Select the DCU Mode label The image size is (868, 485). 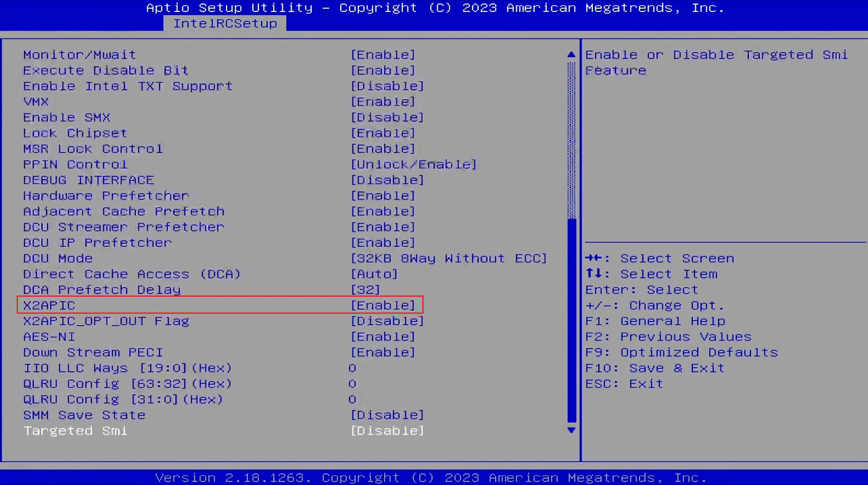pyautogui.click(x=58, y=258)
